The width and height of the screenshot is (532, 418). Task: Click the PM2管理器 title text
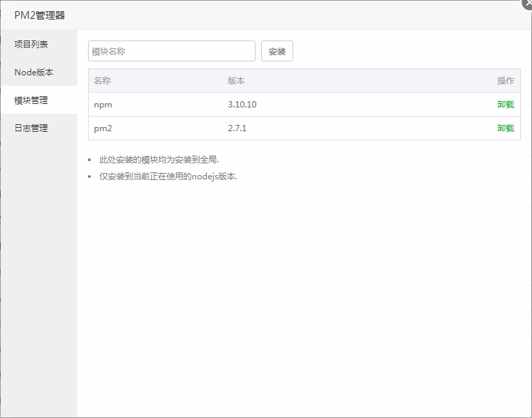tap(40, 15)
